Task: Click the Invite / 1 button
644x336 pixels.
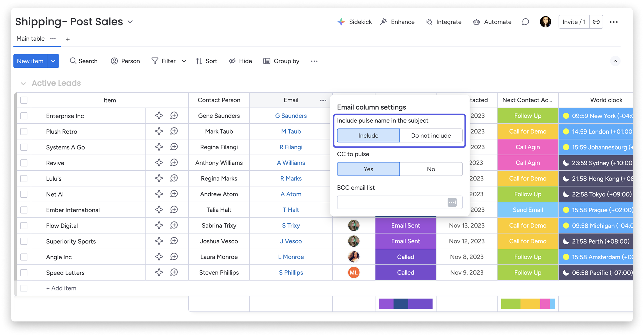Action: coord(573,22)
